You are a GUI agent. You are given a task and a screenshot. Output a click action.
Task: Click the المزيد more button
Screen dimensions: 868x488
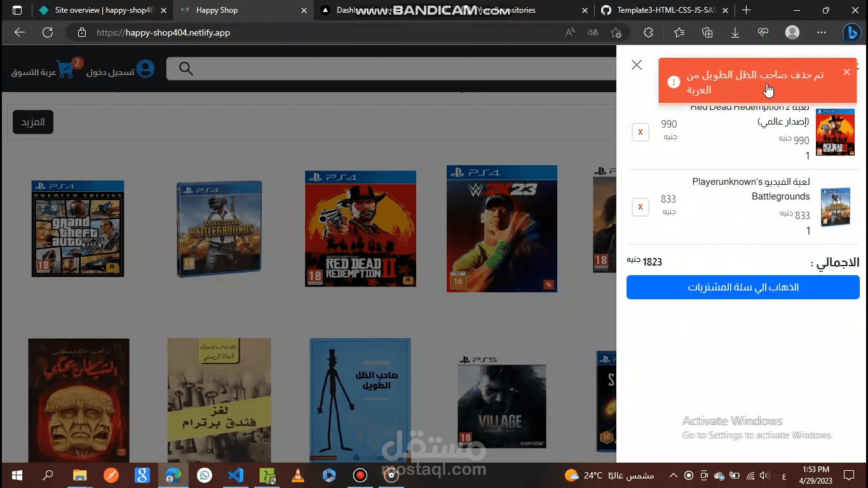pos(33,122)
